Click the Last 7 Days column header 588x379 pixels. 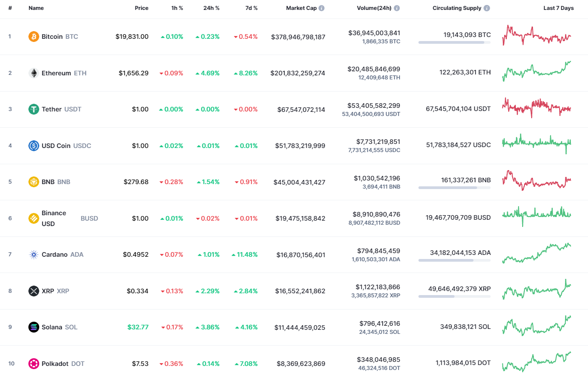[x=559, y=8]
